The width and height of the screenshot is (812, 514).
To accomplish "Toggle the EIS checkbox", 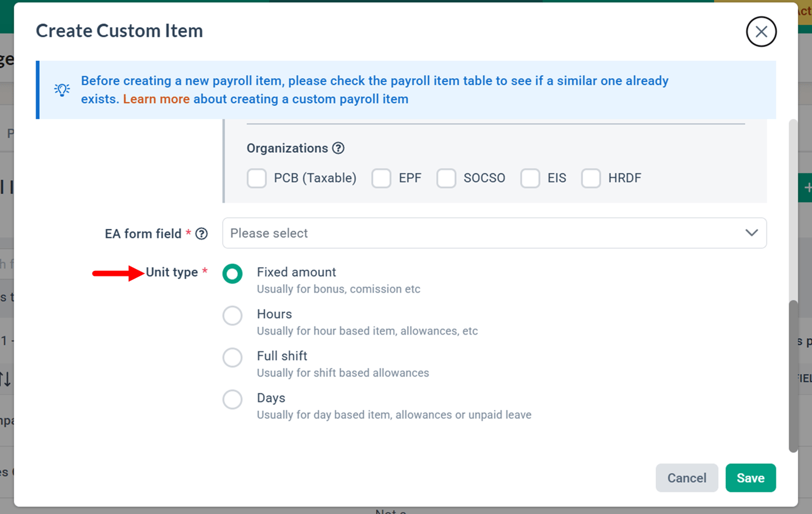I will point(530,178).
